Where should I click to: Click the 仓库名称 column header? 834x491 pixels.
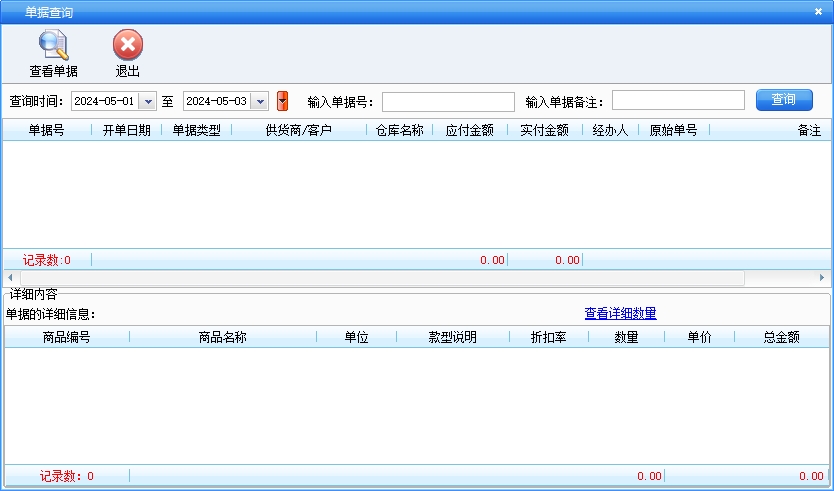point(399,131)
